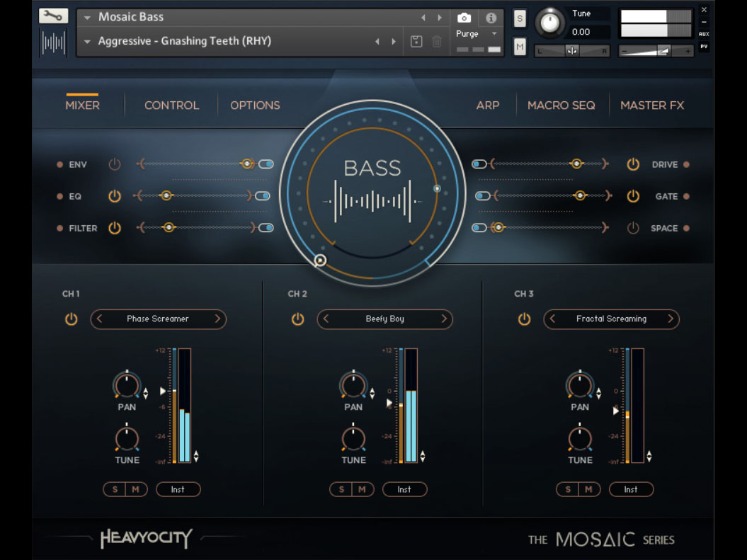Select next CH 2 source after Beefy Boy
This screenshot has height=560, width=747.
coord(443,319)
